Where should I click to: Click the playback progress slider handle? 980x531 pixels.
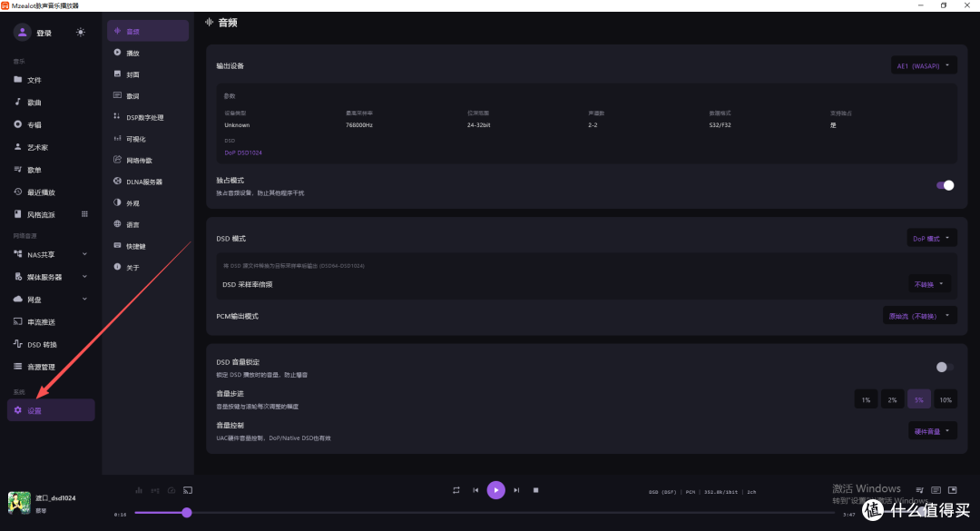coord(187,513)
